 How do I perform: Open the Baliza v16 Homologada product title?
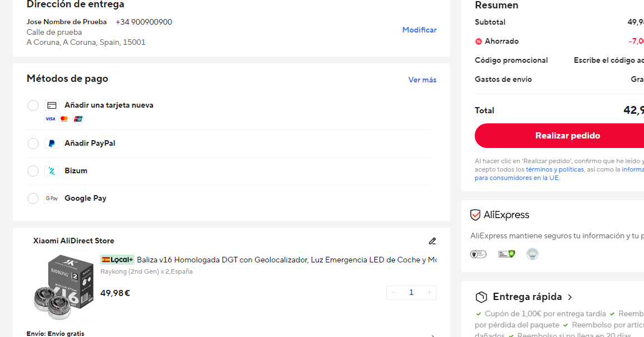click(286, 260)
